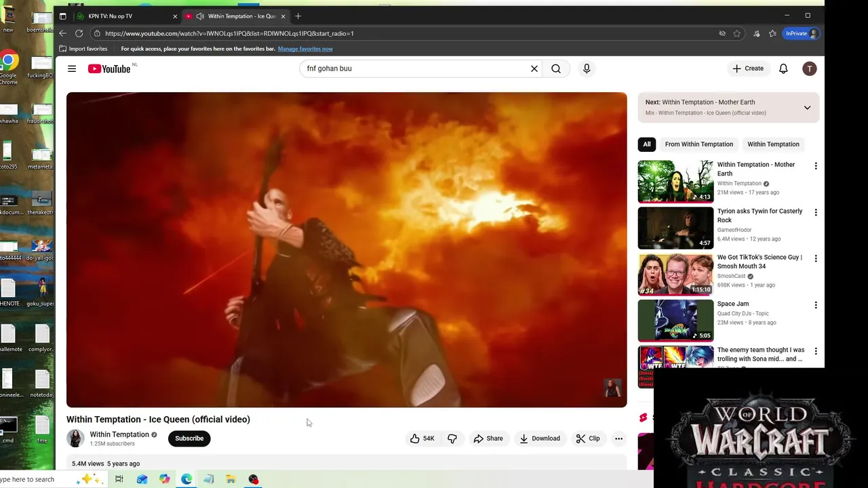
Task: View site information lock icon
Action: [97, 33]
